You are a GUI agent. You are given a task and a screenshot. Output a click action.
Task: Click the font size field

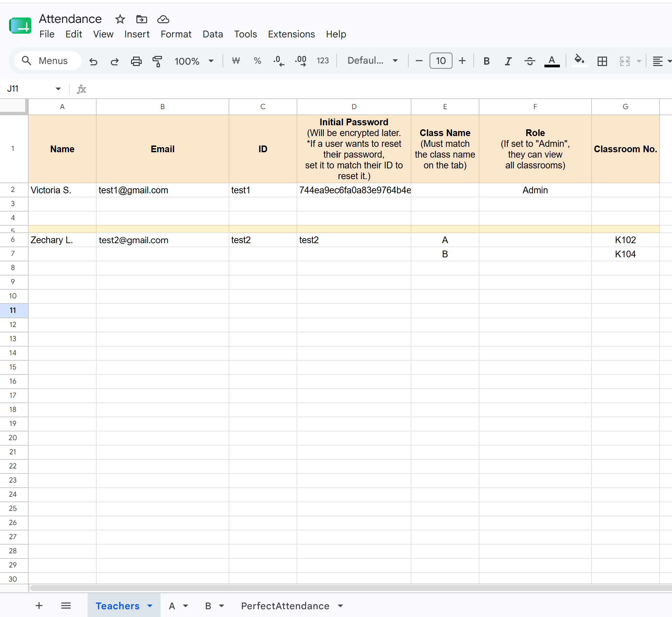coord(441,61)
